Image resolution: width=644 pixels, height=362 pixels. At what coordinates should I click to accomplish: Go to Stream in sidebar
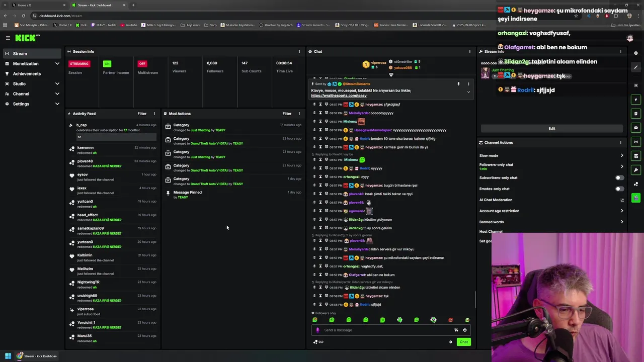click(32, 54)
